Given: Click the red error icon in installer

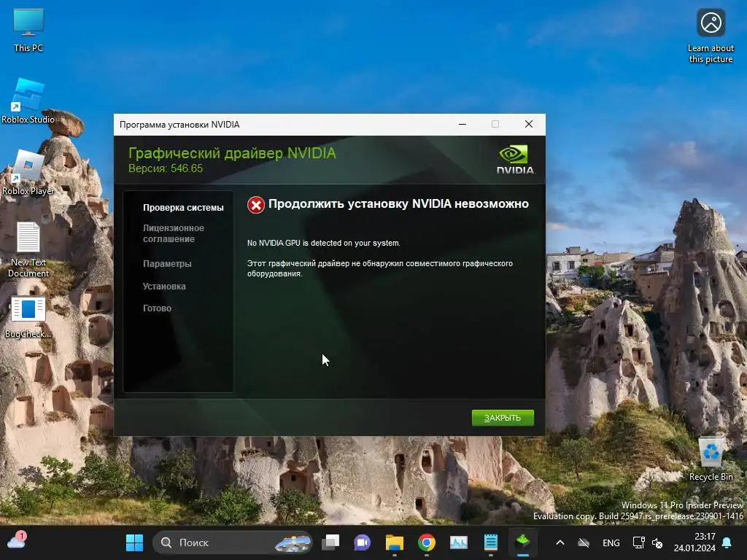Looking at the screenshot, I should [255, 205].
